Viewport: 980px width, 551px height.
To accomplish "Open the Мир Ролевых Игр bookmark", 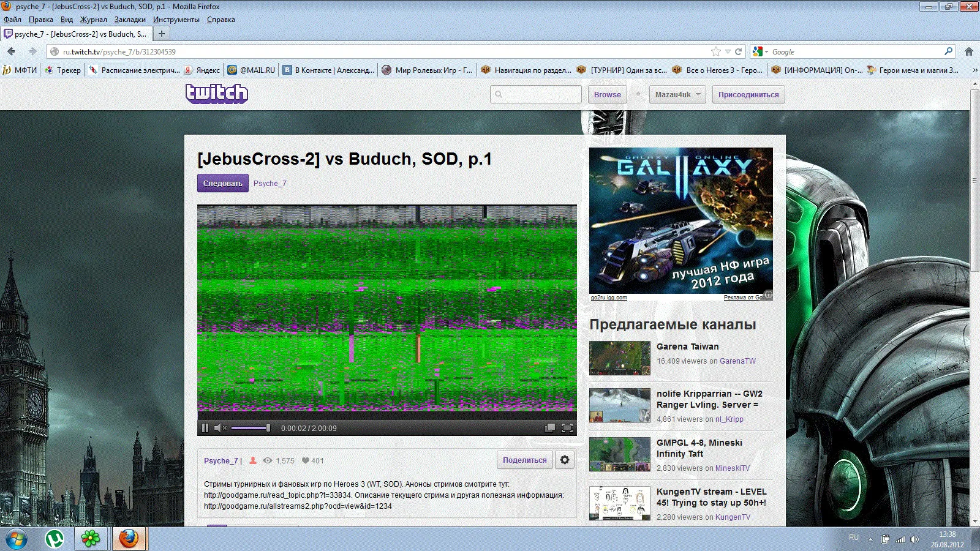I will point(428,70).
